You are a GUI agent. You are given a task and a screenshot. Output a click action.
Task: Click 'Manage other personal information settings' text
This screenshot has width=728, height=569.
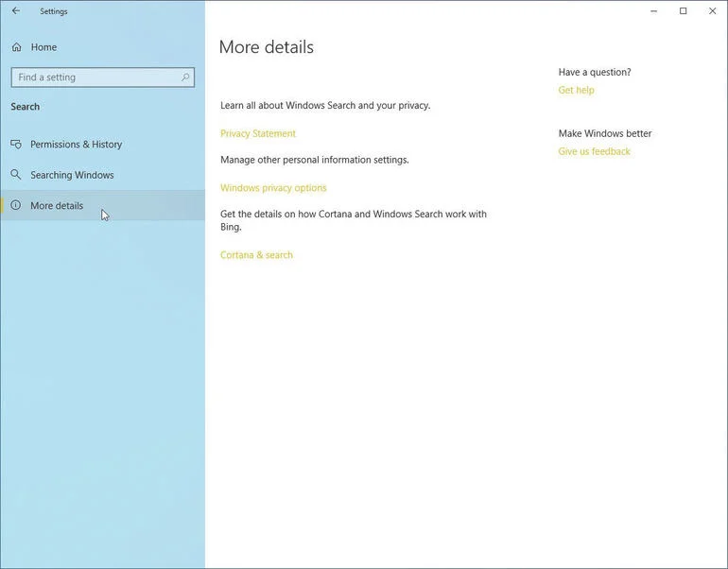point(314,160)
